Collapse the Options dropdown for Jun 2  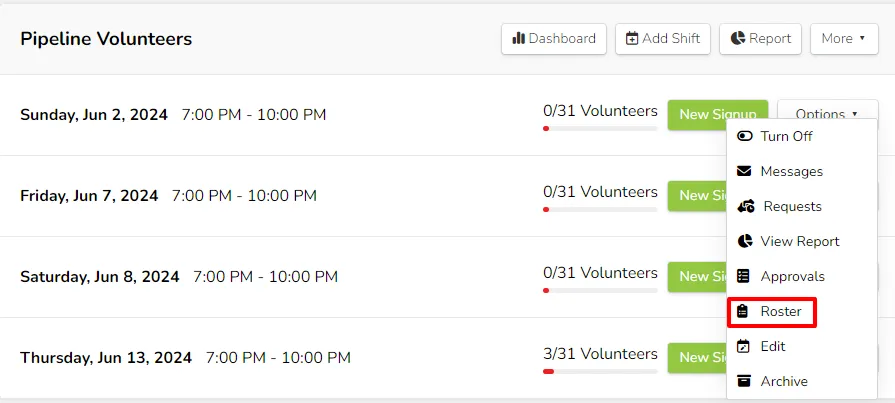click(x=828, y=114)
